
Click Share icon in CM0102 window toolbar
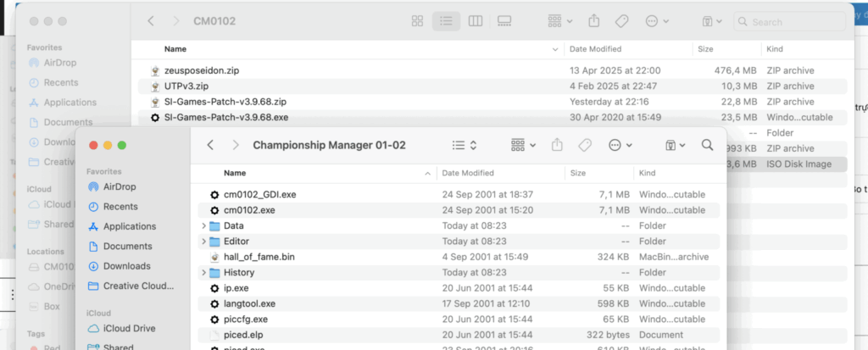point(593,21)
